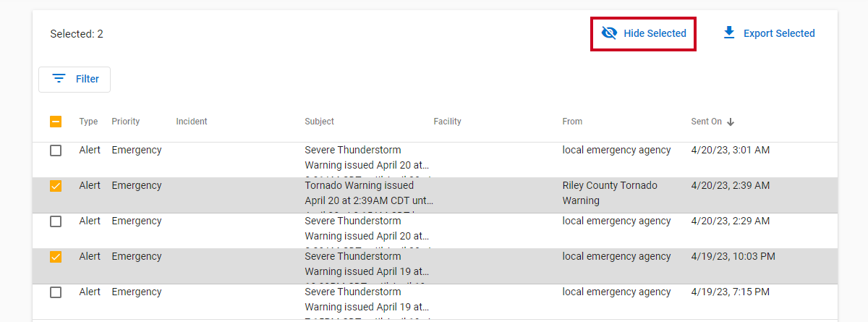Click the crossed-out eye Hide Selected icon
Viewport: 868px width, 322px height.
click(609, 33)
